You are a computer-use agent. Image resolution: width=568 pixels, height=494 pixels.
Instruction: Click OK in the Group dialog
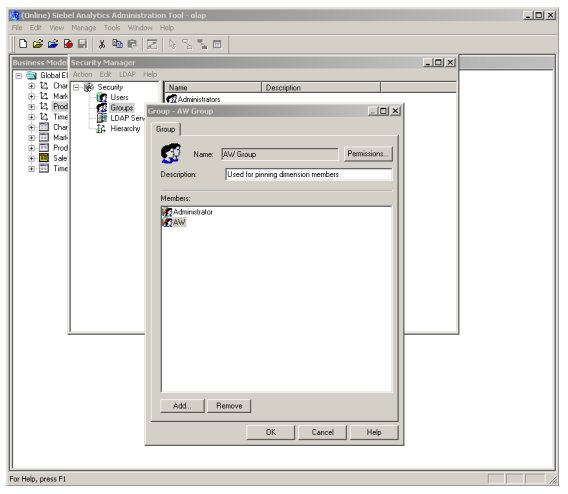(x=271, y=432)
